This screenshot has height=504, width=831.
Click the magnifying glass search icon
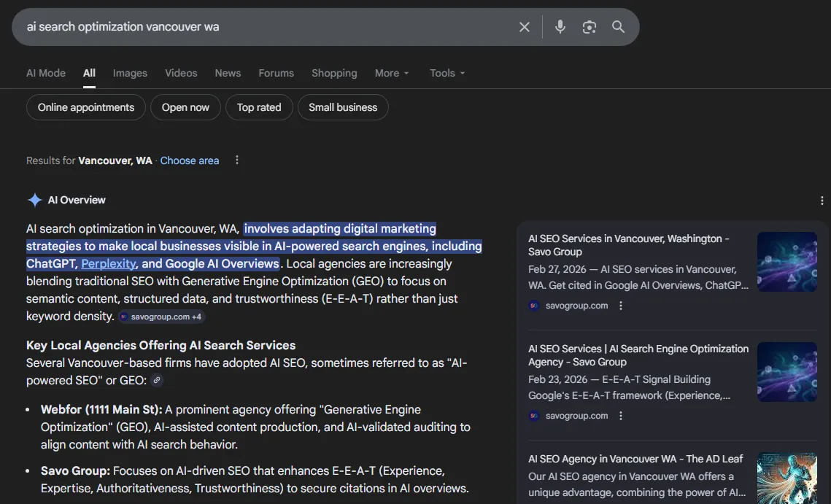618,26
